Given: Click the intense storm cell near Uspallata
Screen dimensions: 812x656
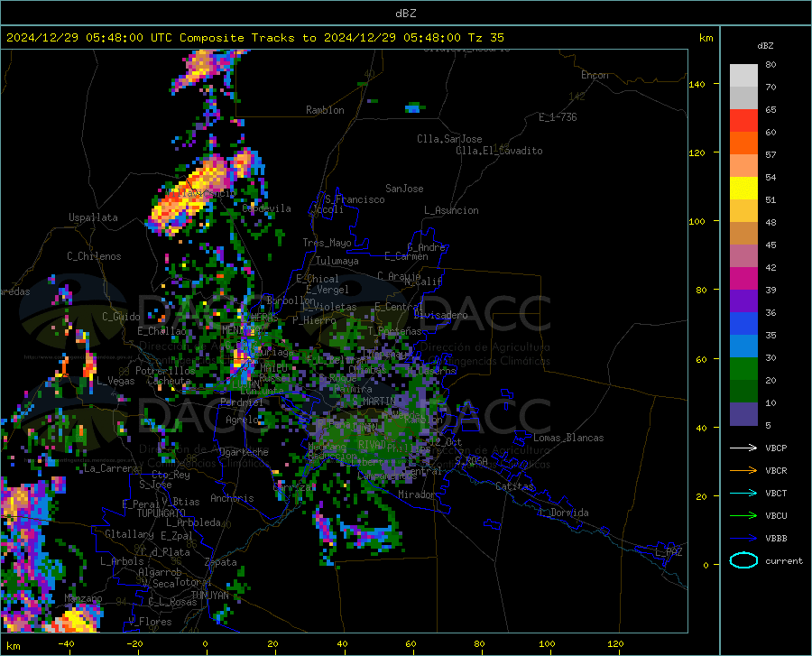Looking at the screenshot, I should coord(189,194).
